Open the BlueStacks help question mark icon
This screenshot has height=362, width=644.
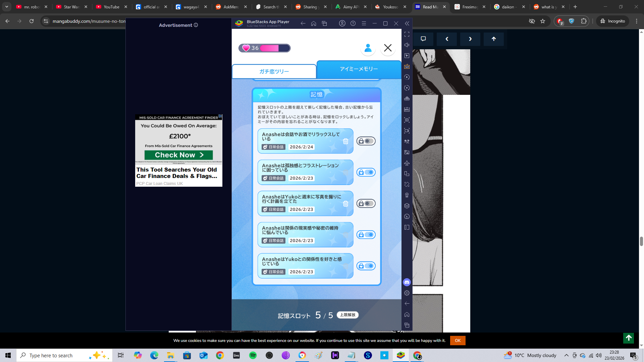353,23
